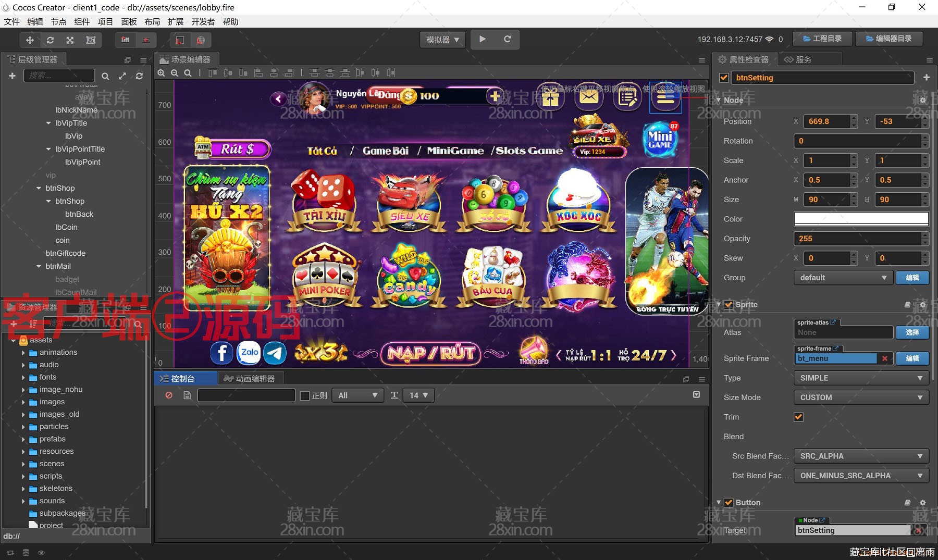The width and height of the screenshot is (938, 560).
Task: Open Src Blend Factor dropdown
Action: (861, 456)
